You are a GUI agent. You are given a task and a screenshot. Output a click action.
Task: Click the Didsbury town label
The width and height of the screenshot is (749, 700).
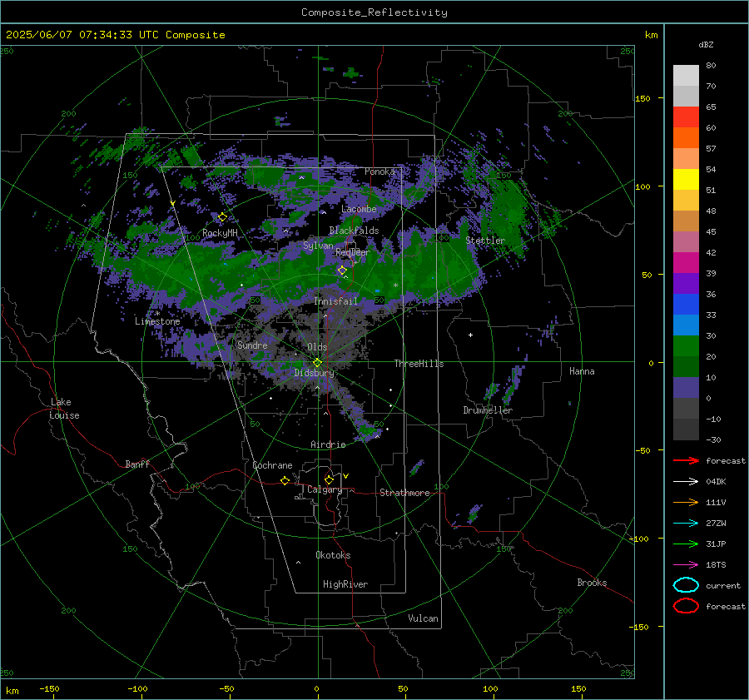(314, 373)
